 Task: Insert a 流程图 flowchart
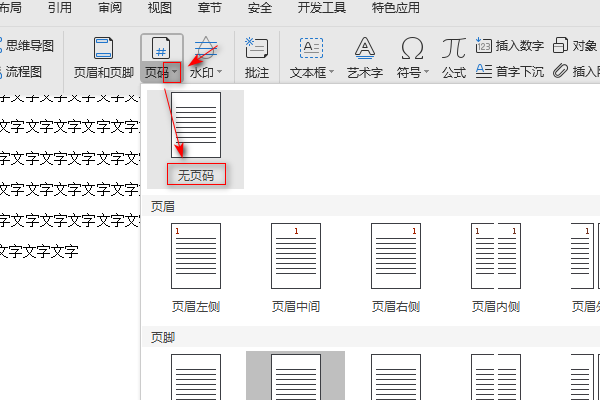point(21,72)
